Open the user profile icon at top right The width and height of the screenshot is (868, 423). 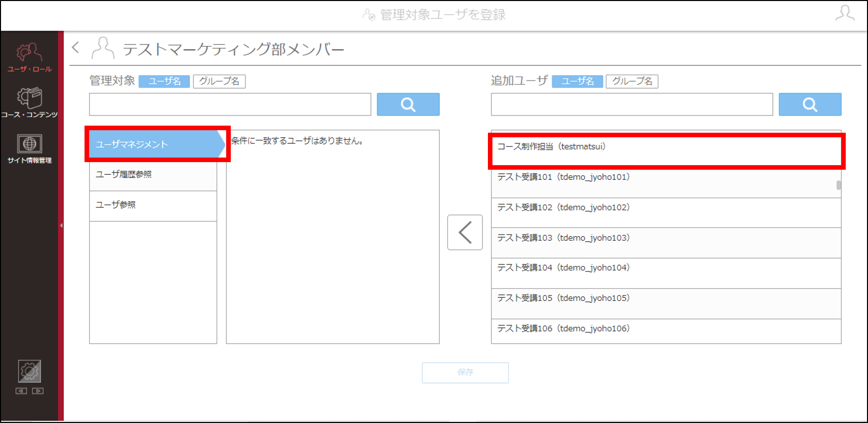[x=845, y=14]
